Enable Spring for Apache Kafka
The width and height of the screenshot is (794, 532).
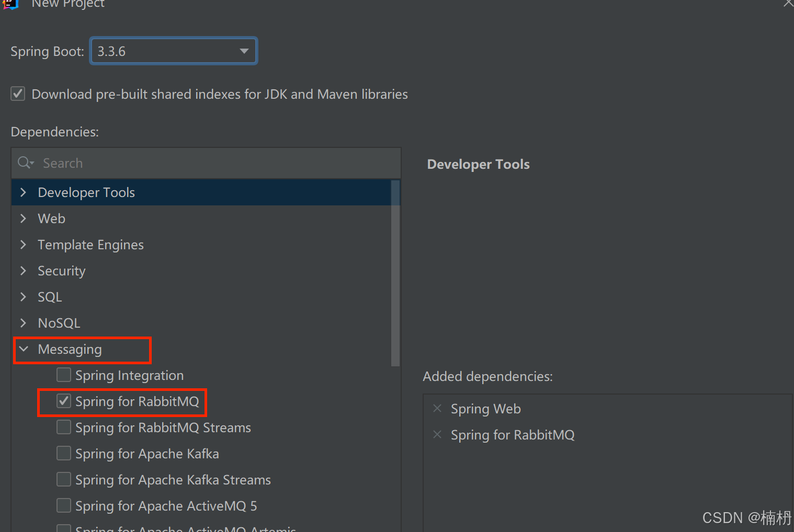tap(63, 453)
